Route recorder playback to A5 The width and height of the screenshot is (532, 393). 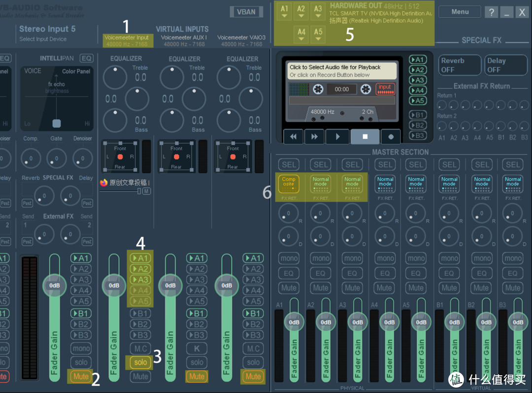click(x=418, y=100)
